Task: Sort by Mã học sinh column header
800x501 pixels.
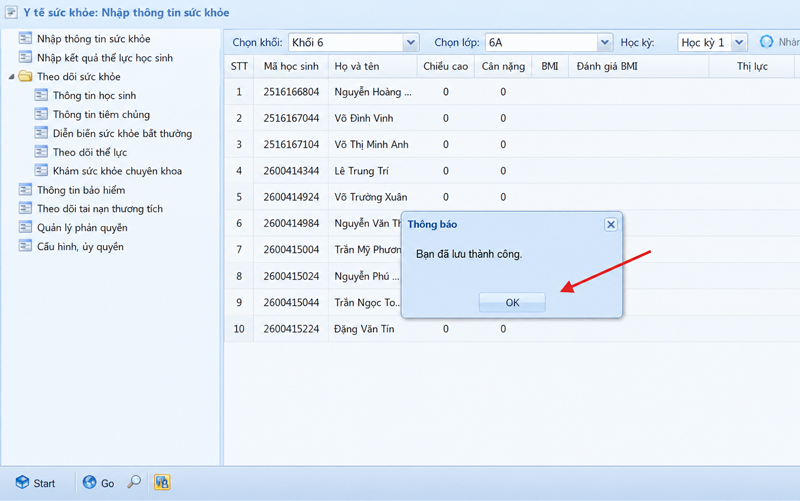Action: pyautogui.click(x=291, y=66)
